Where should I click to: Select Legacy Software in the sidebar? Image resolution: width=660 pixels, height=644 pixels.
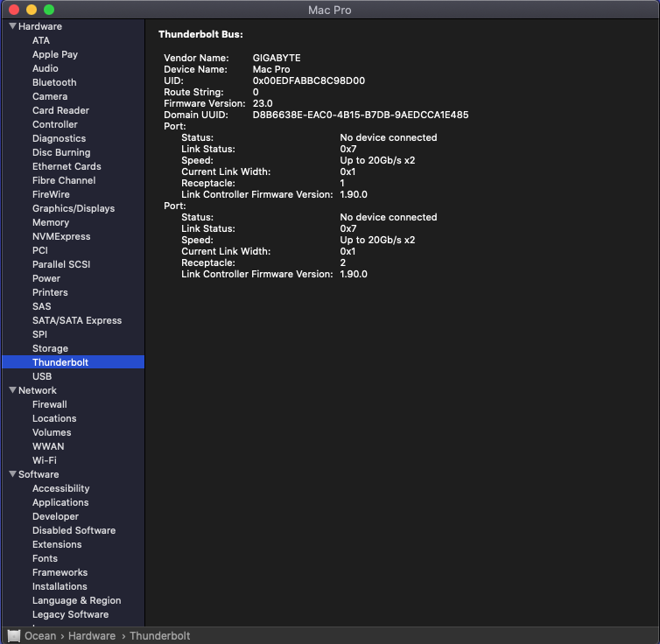pyautogui.click(x=70, y=614)
